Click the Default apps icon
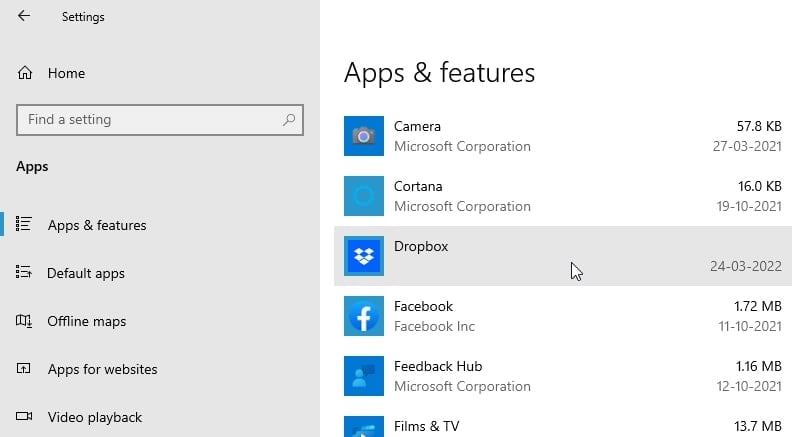Viewport: 808px width, 437px height. (24, 272)
